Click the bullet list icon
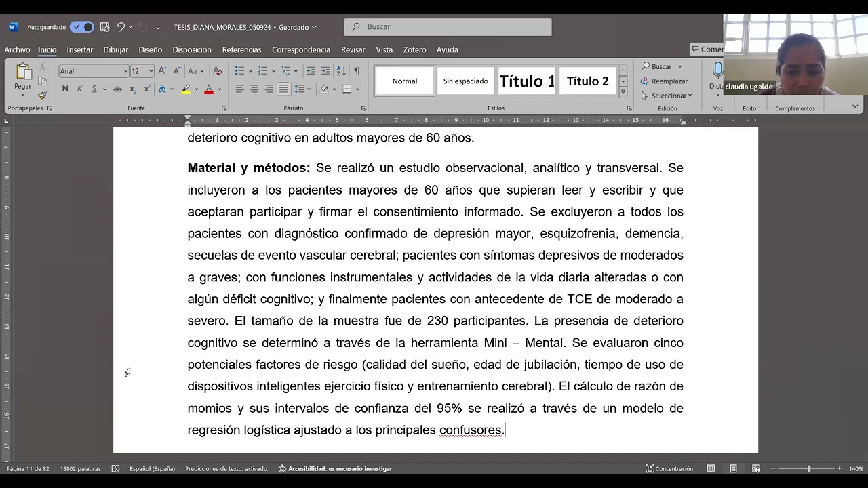Screen dimensions: 868x488 pyautogui.click(x=239, y=70)
